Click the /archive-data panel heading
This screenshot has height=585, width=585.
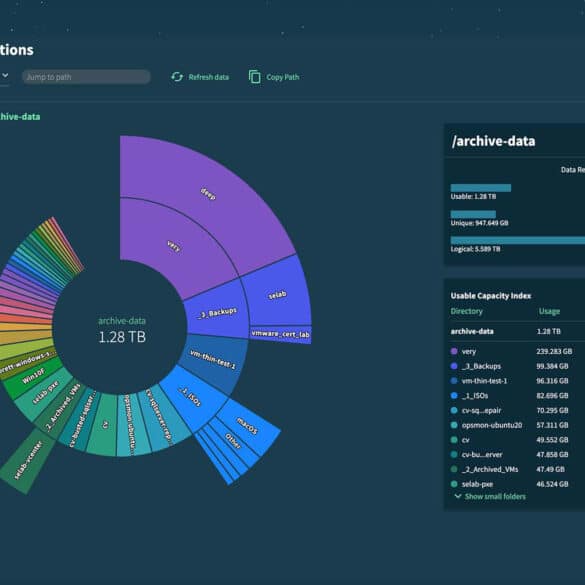tap(493, 141)
